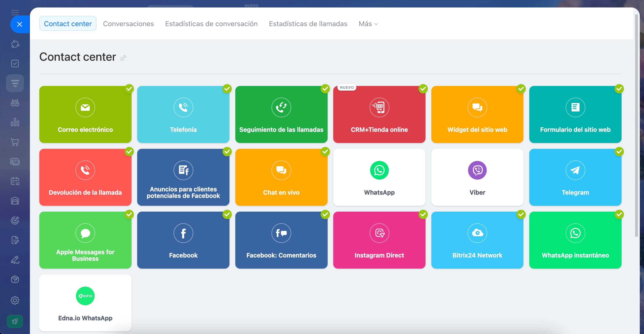Open the document edit sidebar icon
The height and width of the screenshot is (334, 644).
pyautogui.click(x=15, y=240)
